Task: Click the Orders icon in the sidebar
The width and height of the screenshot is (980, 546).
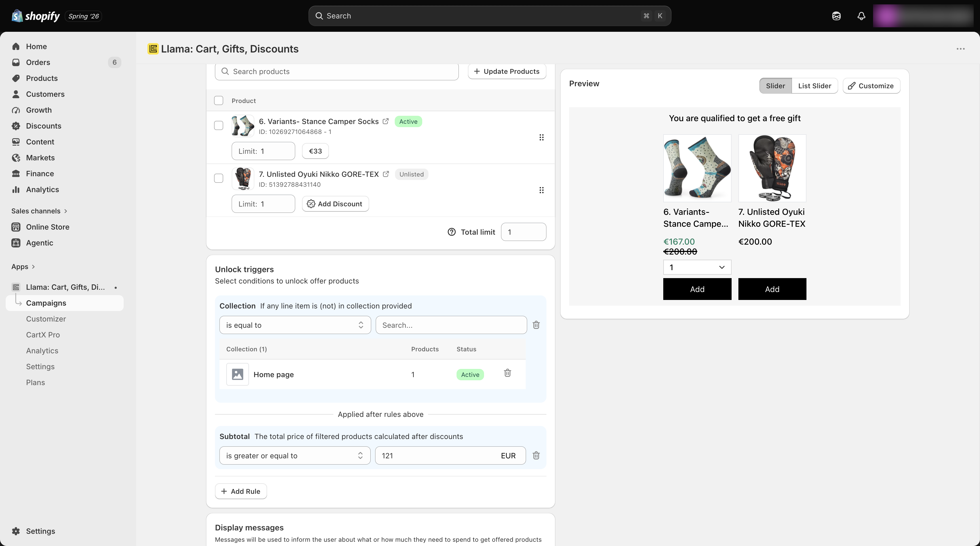Action: pyautogui.click(x=16, y=62)
